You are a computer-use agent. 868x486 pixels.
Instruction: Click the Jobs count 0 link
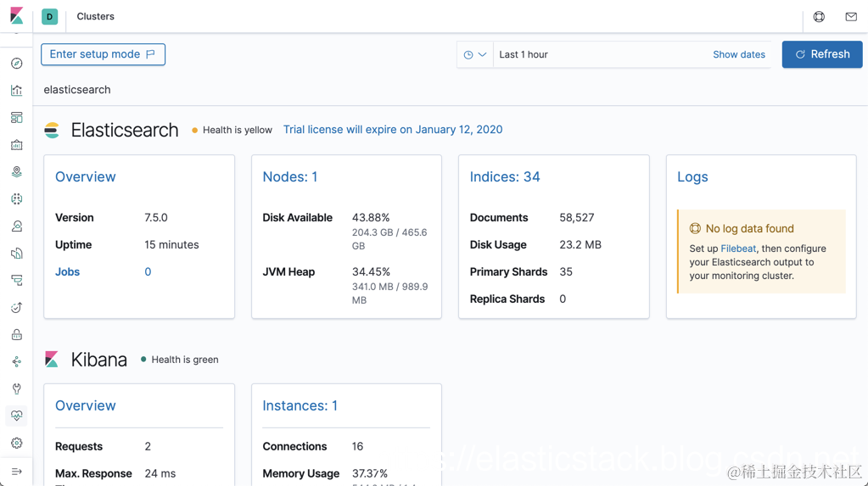coord(148,271)
